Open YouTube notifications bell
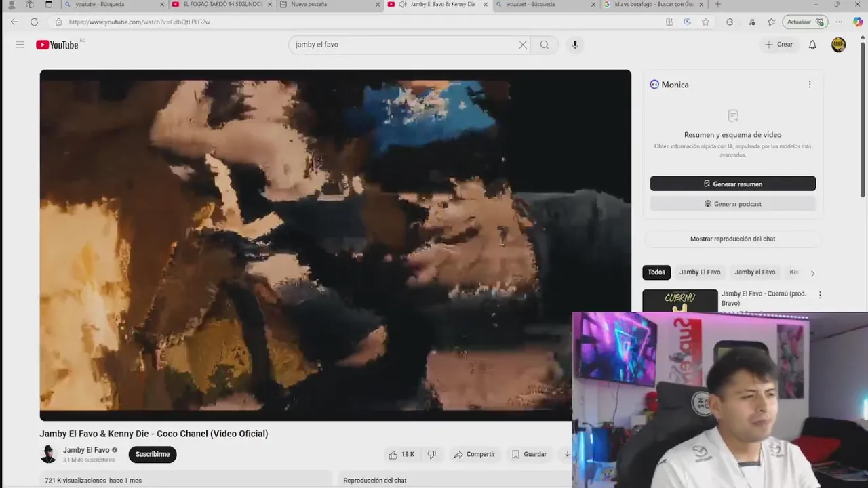 [812, 45]
